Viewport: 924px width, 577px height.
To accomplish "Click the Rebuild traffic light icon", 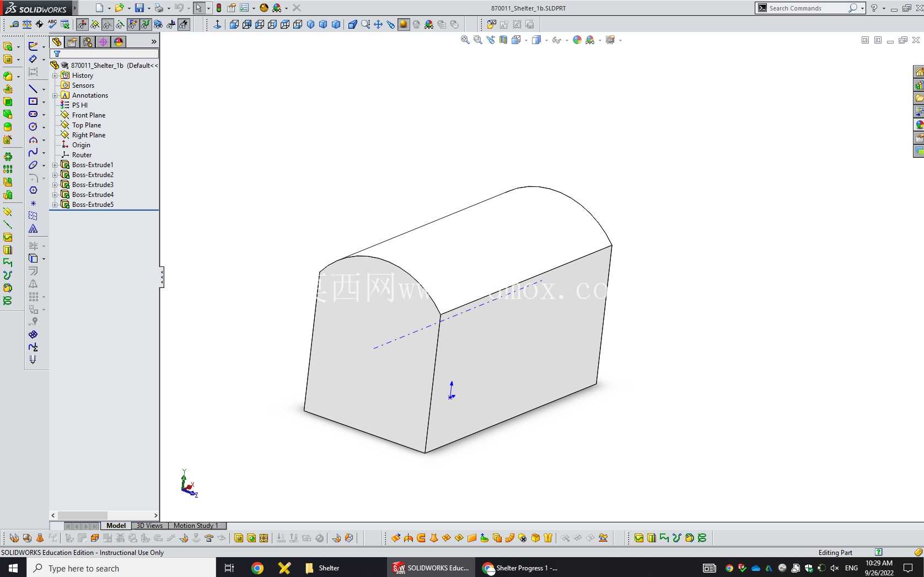I will click(x=219, y=8).
